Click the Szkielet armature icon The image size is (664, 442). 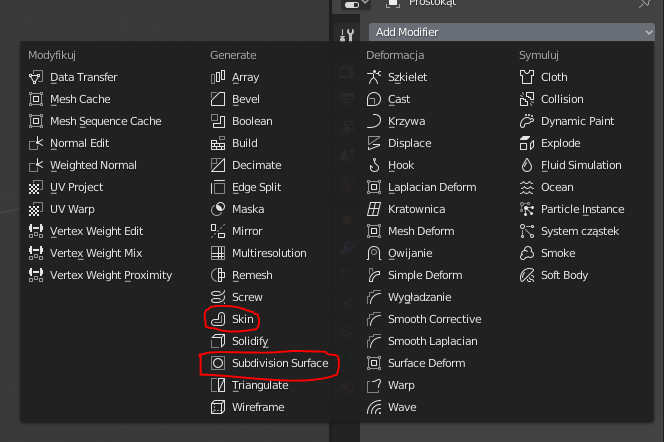374,77
